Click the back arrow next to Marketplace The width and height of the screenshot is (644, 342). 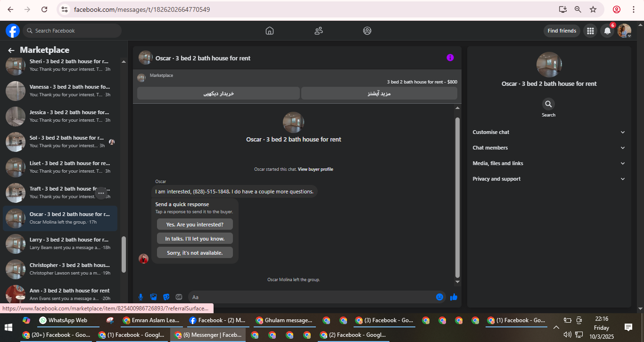point(11,50)
